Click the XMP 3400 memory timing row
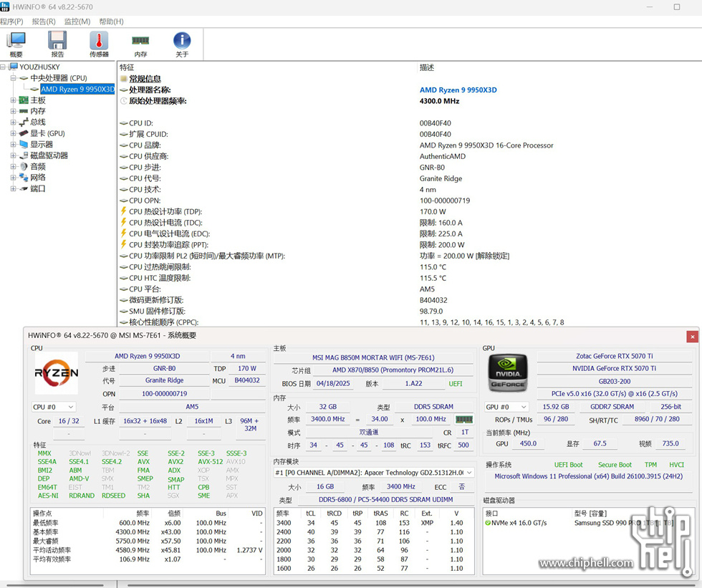 pos(374,523)
